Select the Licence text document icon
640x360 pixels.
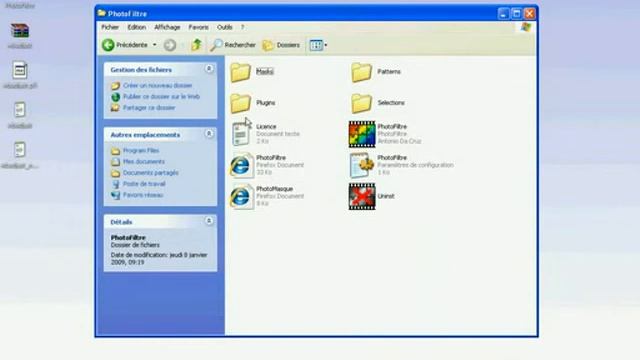tap(241, 133)
